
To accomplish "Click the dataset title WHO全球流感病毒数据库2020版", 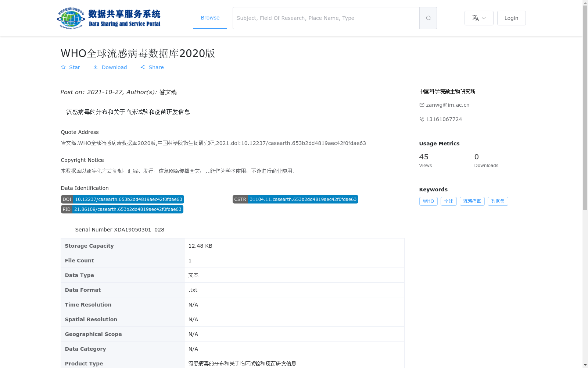I will pyautogui.click(x=138, y=53).
